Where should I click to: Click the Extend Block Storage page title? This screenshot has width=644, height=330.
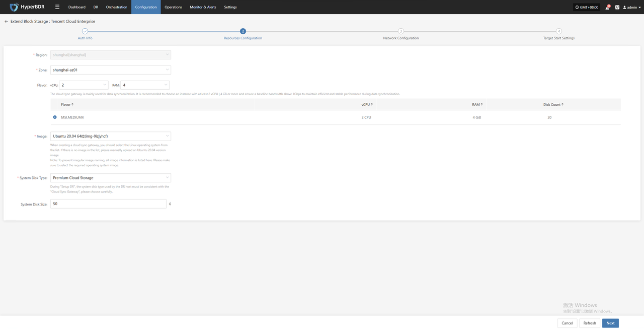coord(53,22)
